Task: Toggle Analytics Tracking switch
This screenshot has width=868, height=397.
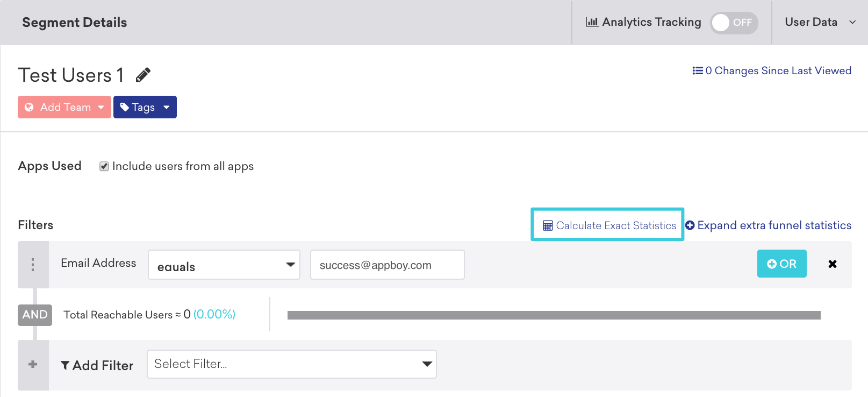Action: (x=734, y=23)
